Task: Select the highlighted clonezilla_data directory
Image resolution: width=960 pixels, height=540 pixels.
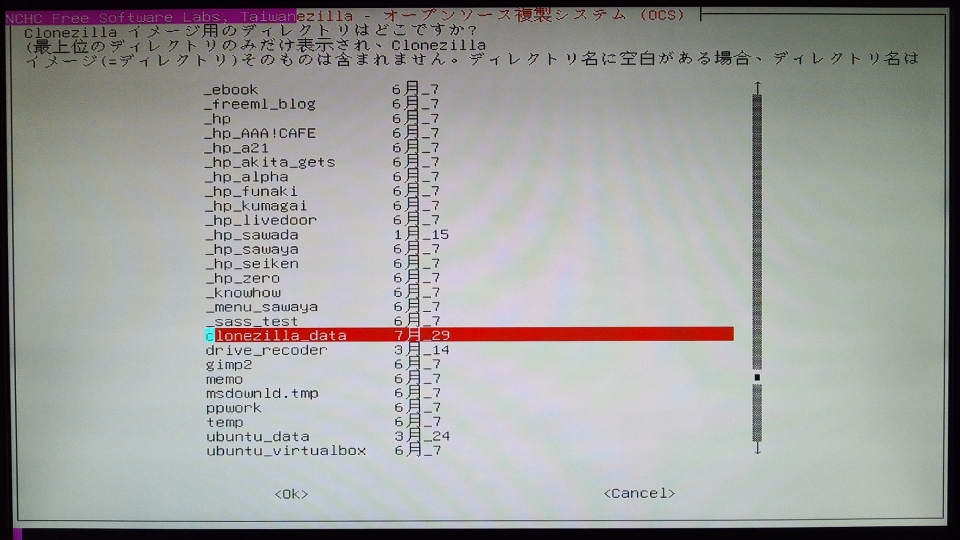Action: tap(469, 335)
